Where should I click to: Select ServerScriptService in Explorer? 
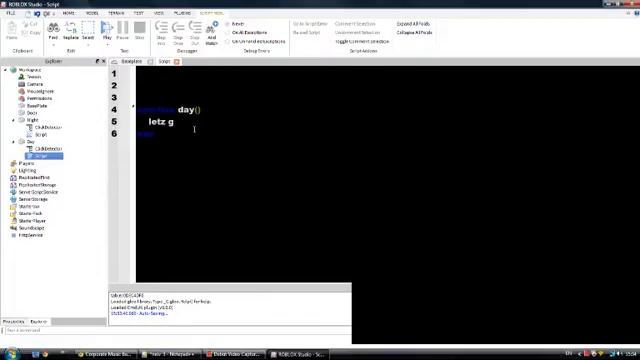click(x=38, y=192)
